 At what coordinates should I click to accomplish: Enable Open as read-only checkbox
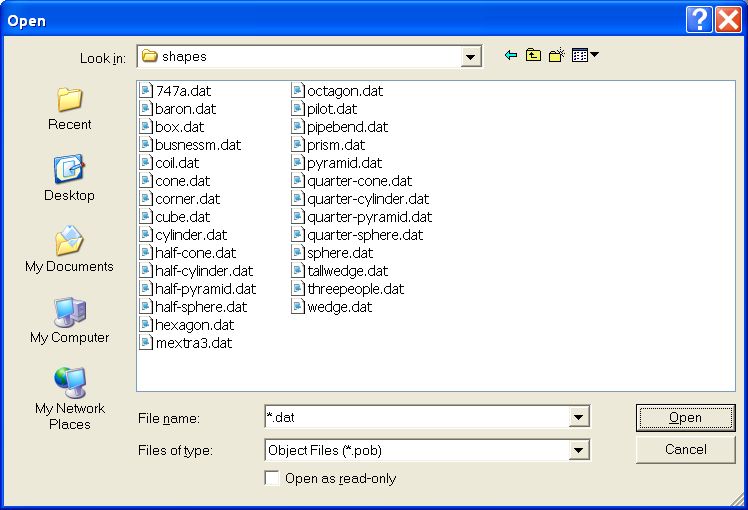[272, 479]
